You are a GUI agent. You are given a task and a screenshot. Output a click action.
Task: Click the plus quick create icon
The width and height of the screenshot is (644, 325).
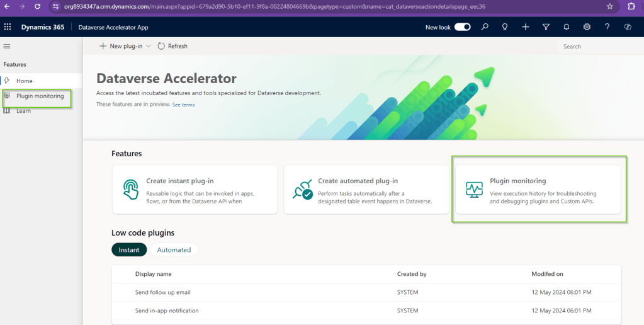(x=525, y=27)
